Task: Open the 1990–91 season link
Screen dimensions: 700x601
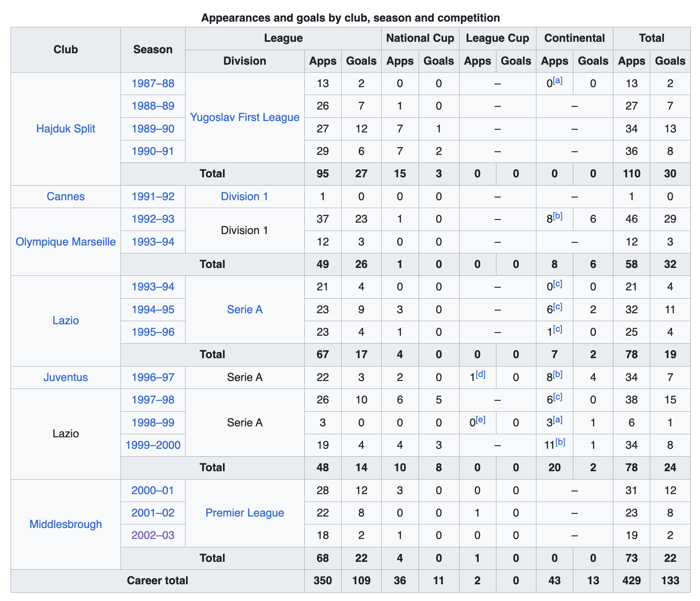Action: [x=153, y=151]
